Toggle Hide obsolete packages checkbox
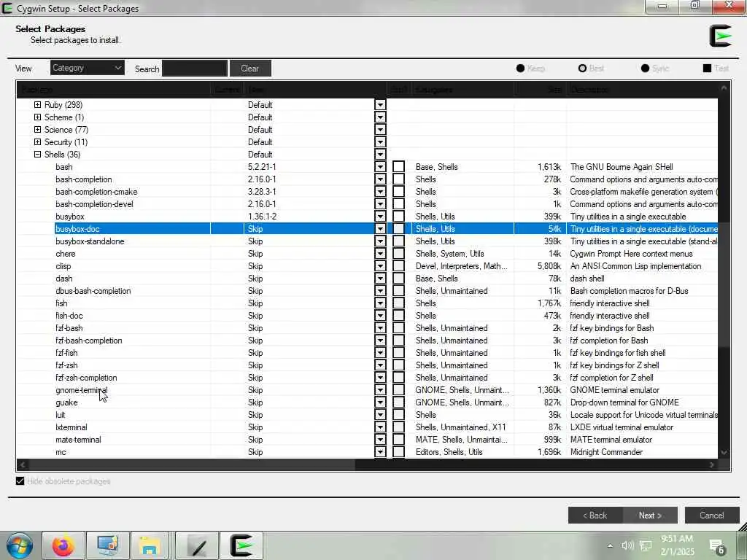Viewport: 747px width, 560px height. click(20, 481)
